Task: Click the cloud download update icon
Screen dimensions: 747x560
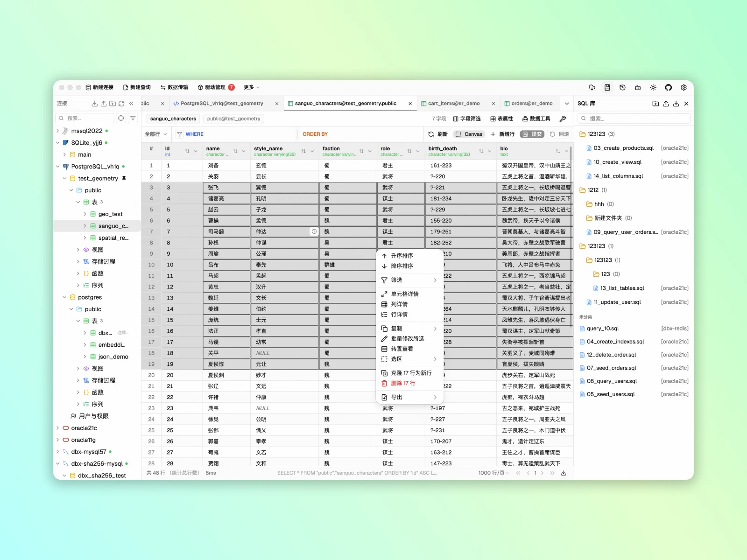Action: point(592,87)
